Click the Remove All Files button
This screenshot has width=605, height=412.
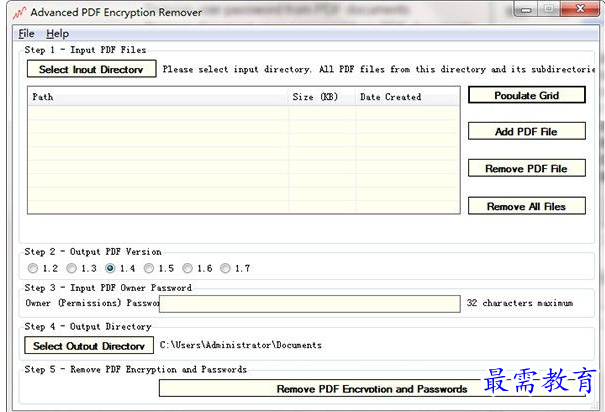pyautogui.click(x=527, y=206)
